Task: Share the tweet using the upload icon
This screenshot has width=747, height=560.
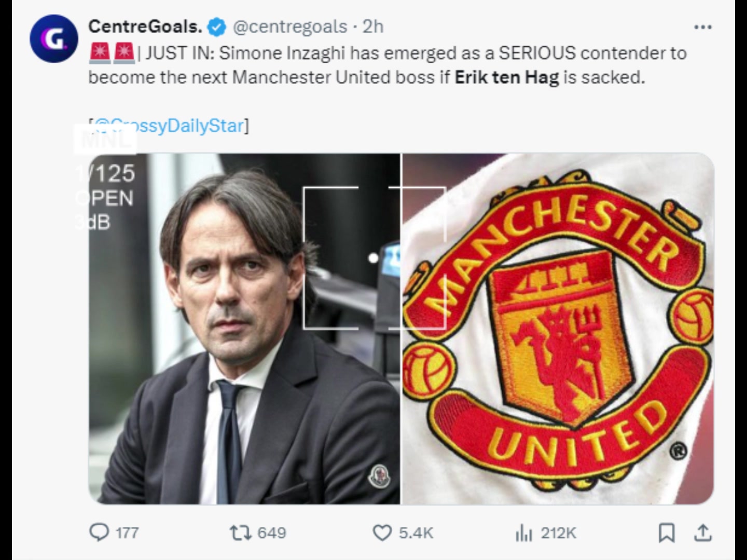Action: [702, 533]
